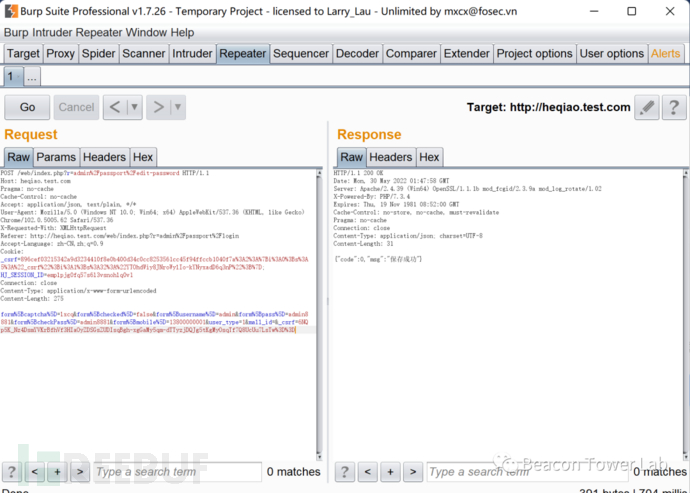Select Repeater sub-tab 1
690x493 pixels.
pos(13,77)
